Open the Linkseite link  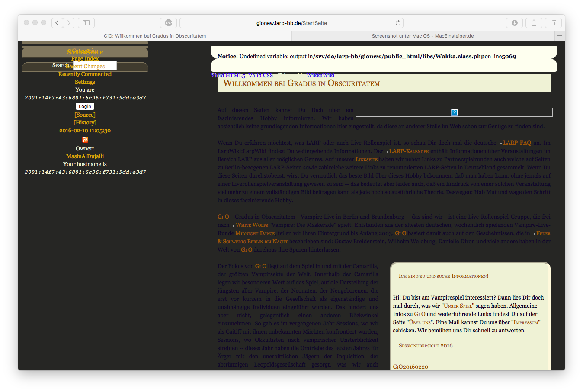[367, 159]
